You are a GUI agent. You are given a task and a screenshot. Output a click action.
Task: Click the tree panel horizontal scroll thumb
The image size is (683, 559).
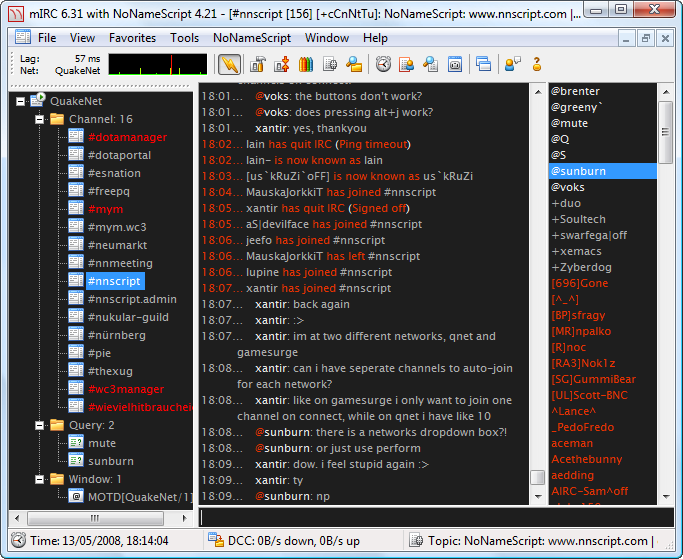(95, 518)
